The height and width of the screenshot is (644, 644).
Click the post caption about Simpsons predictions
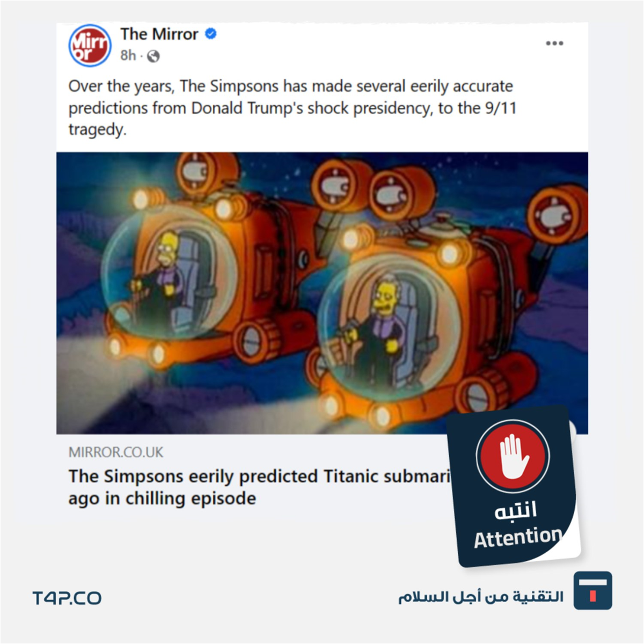click(x=292, y=108)
